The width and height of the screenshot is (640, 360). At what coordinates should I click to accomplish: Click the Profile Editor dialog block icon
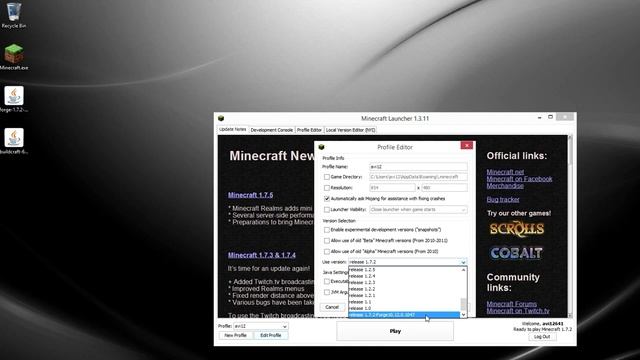321,147
